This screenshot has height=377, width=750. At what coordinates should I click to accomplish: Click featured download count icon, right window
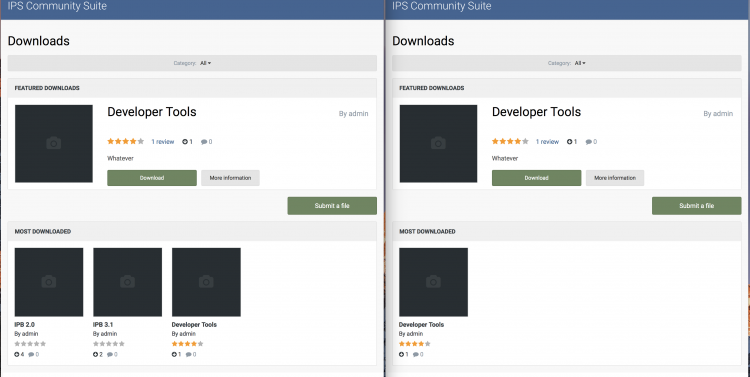tap(569, 142)
